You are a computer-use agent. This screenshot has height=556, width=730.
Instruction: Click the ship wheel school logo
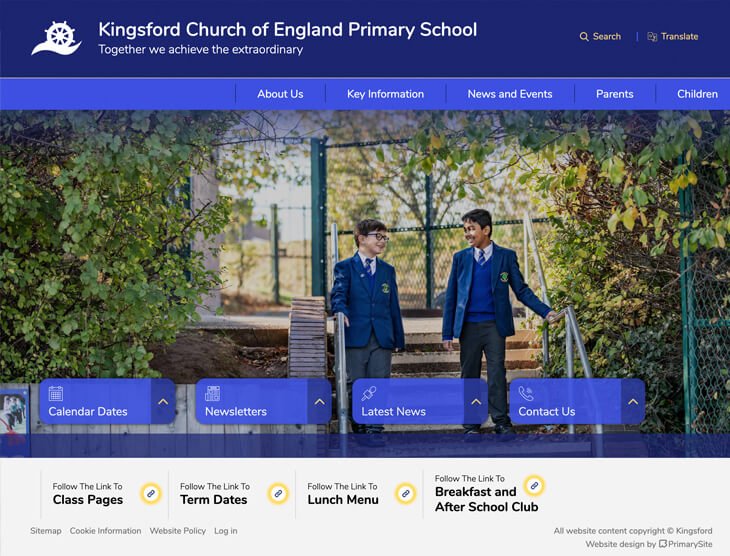(x=57, y=38)
